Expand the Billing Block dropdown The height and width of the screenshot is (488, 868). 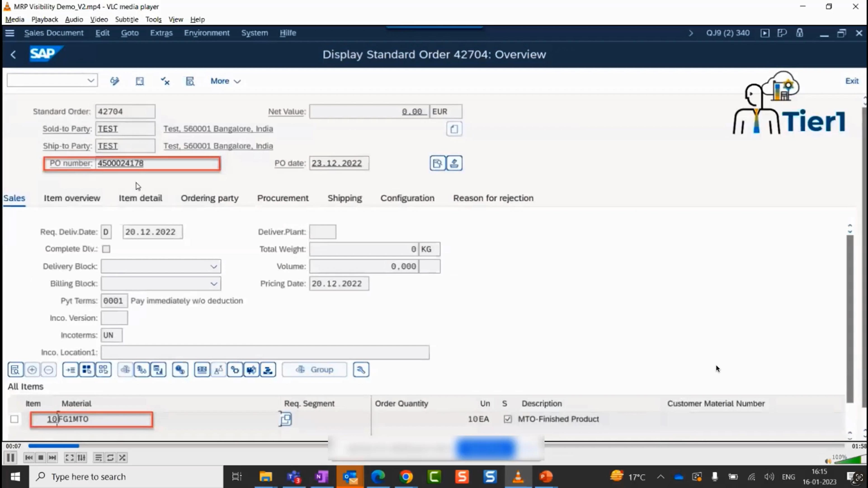click(214, 284)
